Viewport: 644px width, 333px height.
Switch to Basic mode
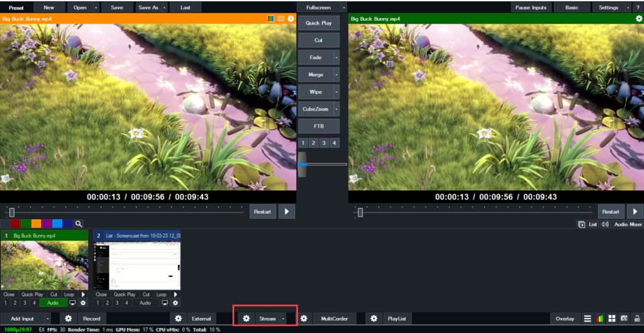point(572,8)
